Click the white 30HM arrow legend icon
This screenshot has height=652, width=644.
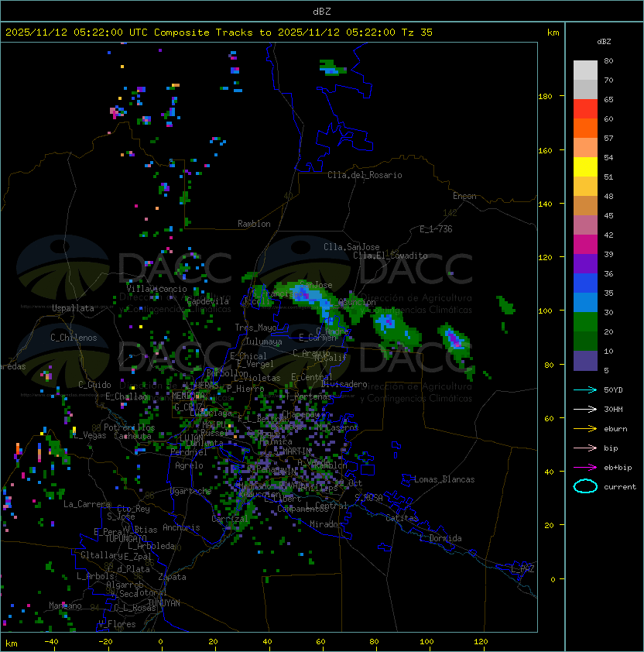[585, 409]
